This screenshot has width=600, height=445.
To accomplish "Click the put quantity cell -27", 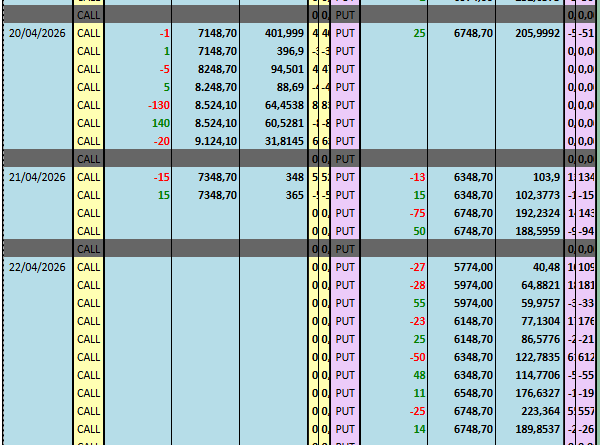I will [x=394, y=267].
